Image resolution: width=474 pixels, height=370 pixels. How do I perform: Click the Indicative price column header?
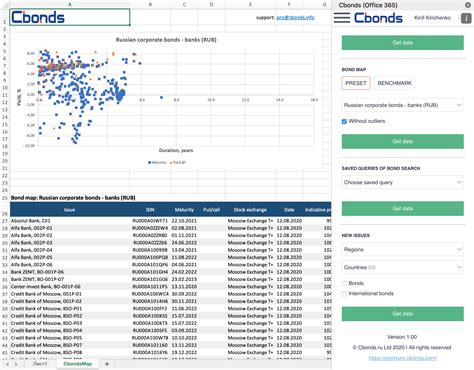317,210
